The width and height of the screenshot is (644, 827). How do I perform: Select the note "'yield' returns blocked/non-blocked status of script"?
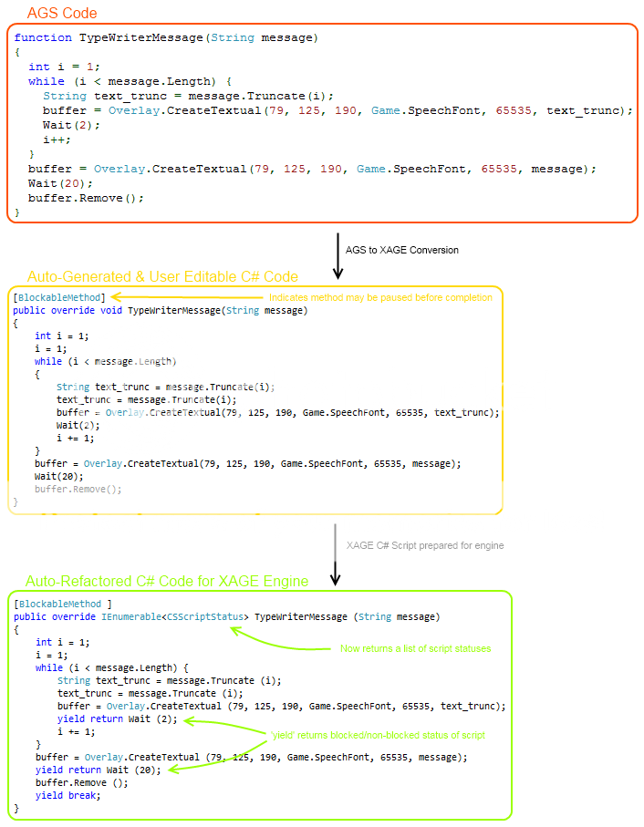[378, 735]
